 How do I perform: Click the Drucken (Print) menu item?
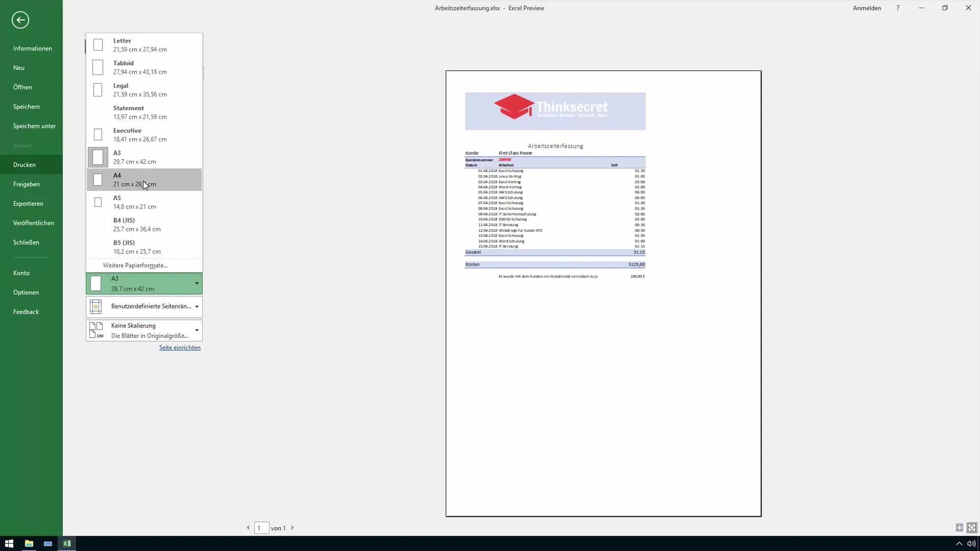(x=24, y=164)
